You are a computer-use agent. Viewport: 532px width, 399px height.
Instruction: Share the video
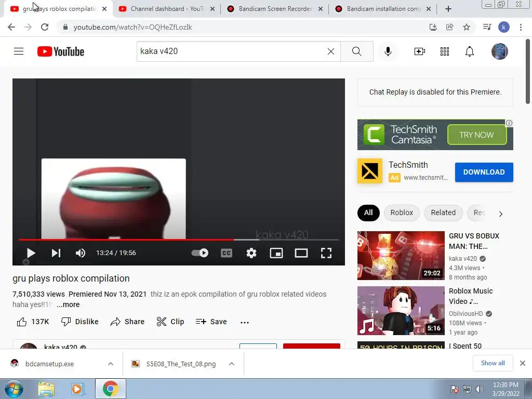point(128,322)
